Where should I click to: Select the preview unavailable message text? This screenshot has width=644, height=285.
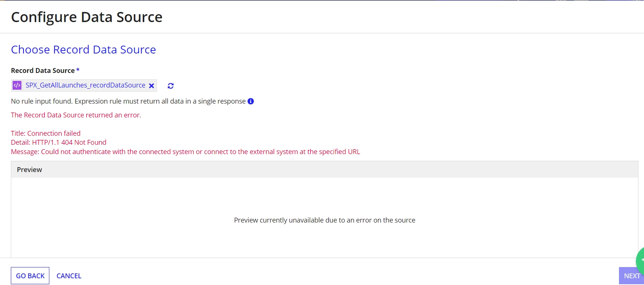(x=324, y=220)
